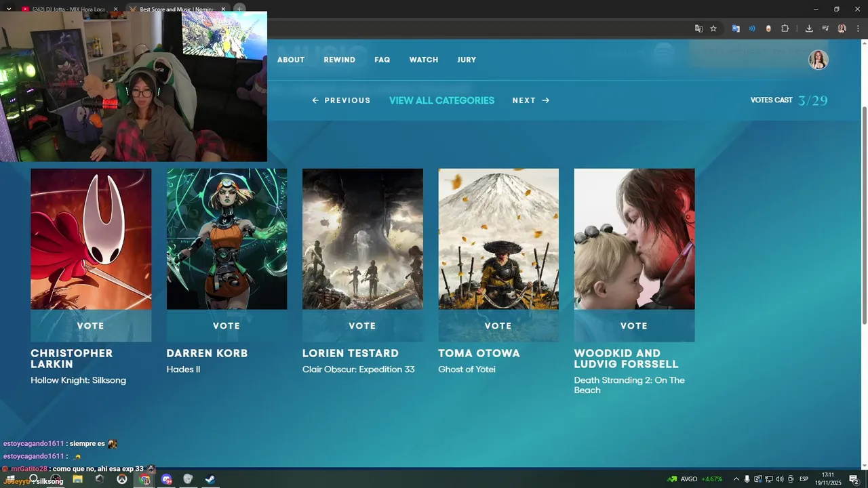Click the page vertical scrollbar
This screenshot has width=868, height=488.
(x=863, y=216)
